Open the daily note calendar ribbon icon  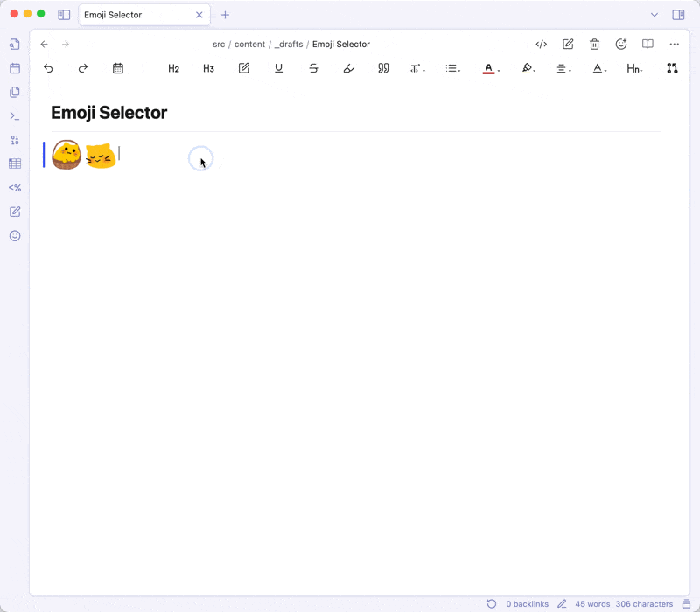point(14,68)
